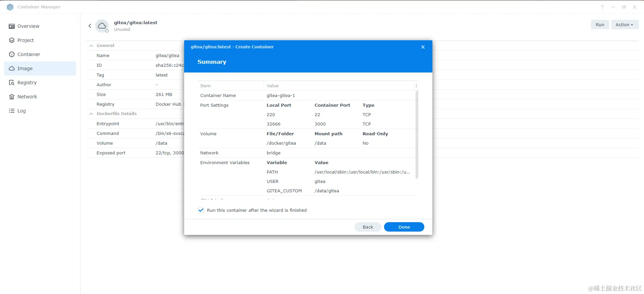The height and width of the screenshot is (294, 644).
Task: Click the USER variable name
Action: coord(273,182)
